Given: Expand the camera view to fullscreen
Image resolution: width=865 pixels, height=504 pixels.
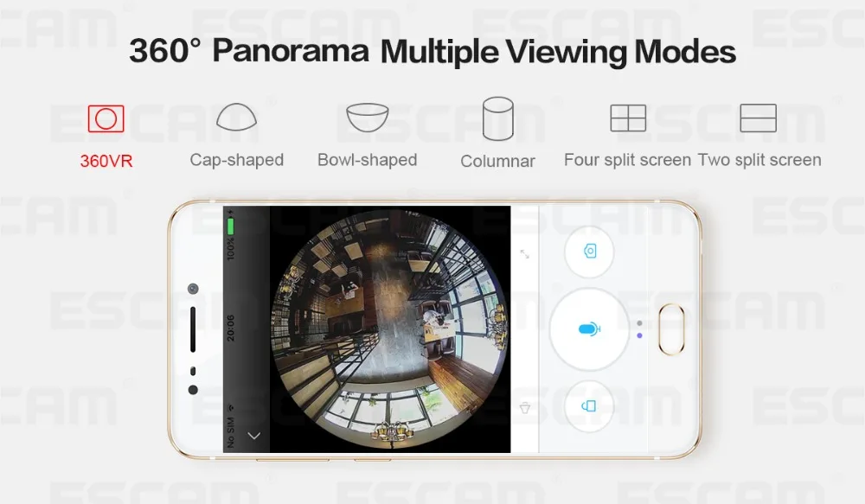Looking at the screenshot, I should (525, 254).
